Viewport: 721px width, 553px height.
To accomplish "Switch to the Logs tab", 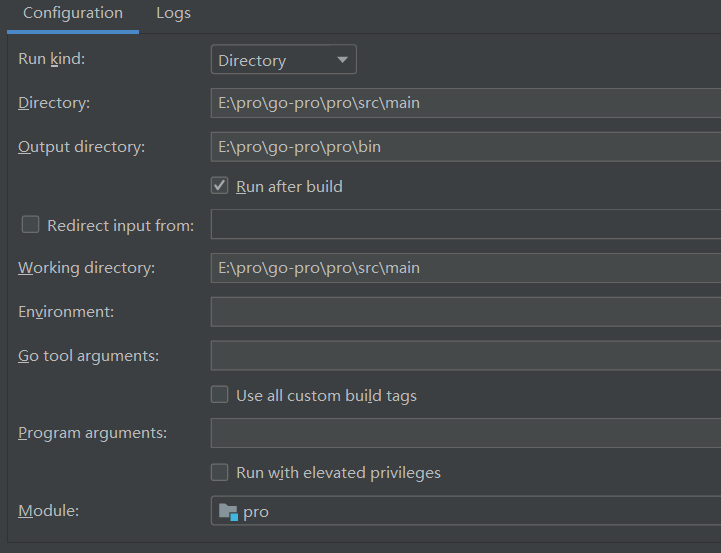I will point(173,13).
